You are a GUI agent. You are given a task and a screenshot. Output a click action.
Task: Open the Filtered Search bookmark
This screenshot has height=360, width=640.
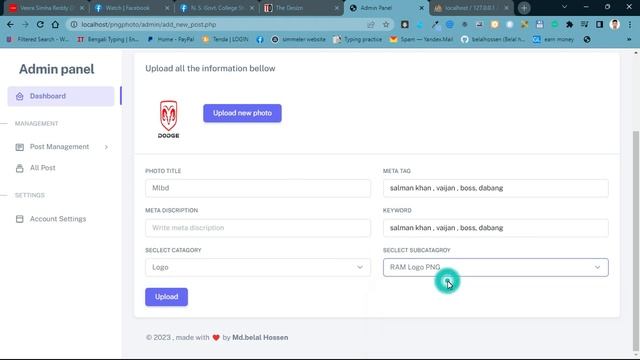(x=38, y=40)
